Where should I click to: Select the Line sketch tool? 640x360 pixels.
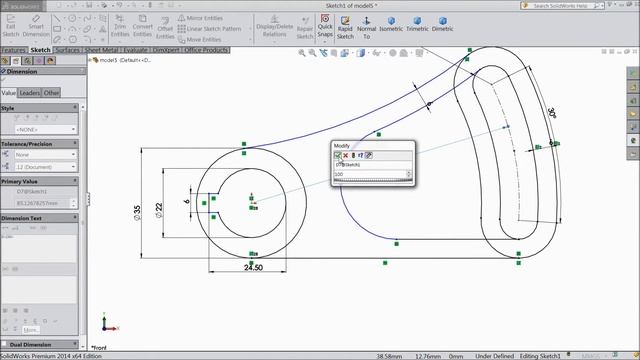(x=57, y=18)
